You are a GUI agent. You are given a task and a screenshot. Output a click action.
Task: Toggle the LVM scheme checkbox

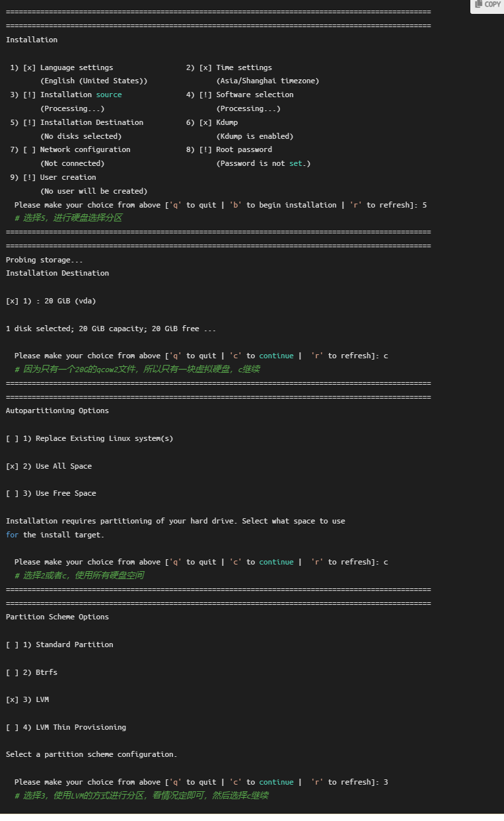pos(13,699)
